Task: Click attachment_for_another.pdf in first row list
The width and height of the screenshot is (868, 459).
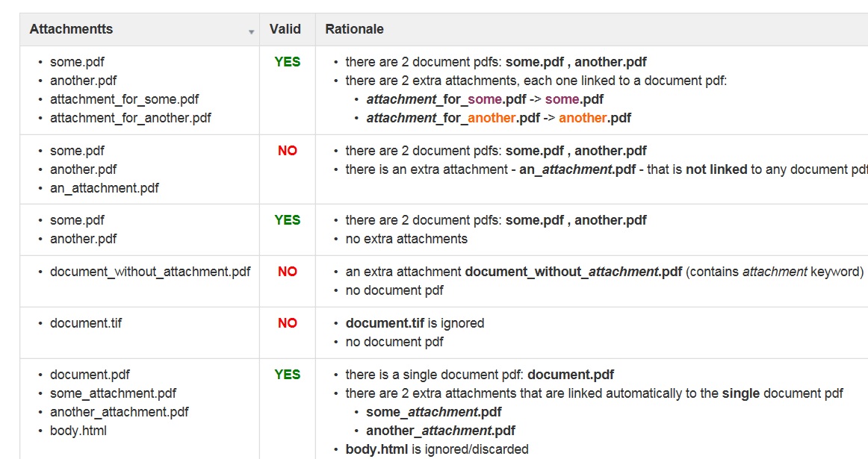Action: click(131, 118)
